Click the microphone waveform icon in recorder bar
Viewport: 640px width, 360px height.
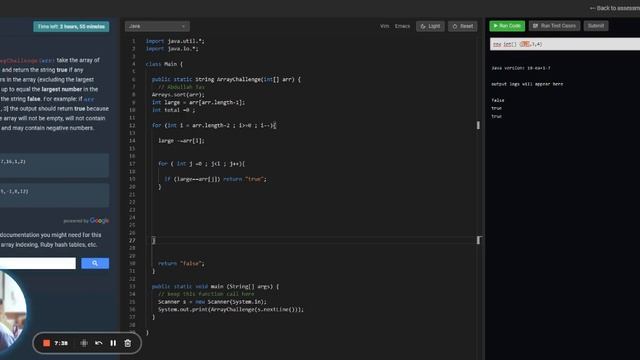(x=84, y=343)
